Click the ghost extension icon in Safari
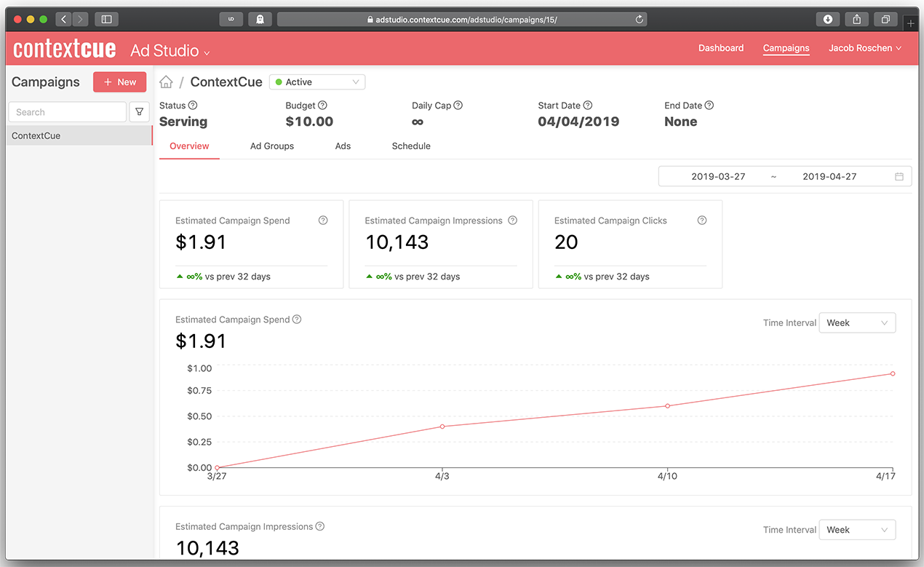This screenshot has width=924, height=567. tap(260, 20)
